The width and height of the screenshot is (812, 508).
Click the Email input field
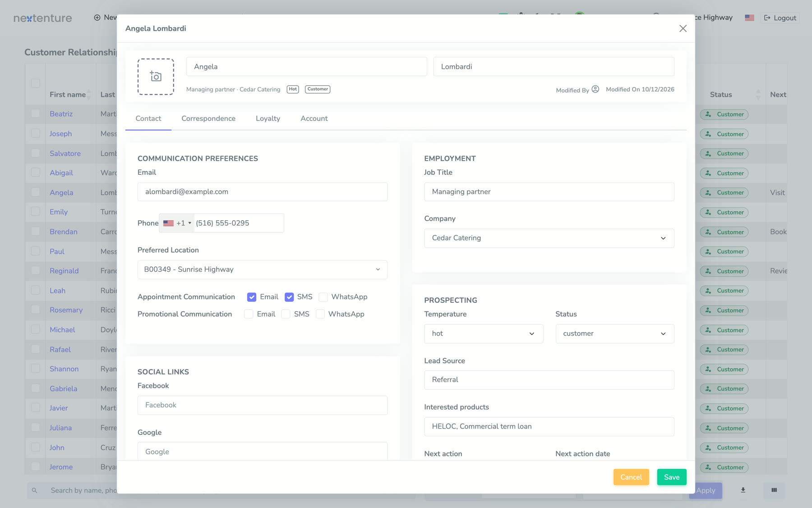263,192
